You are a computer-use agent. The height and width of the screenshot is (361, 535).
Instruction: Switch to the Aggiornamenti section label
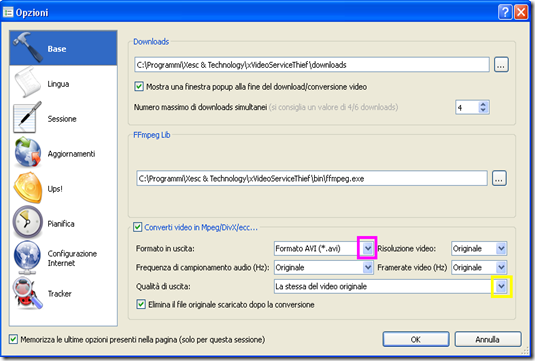[x=71, y=154]
